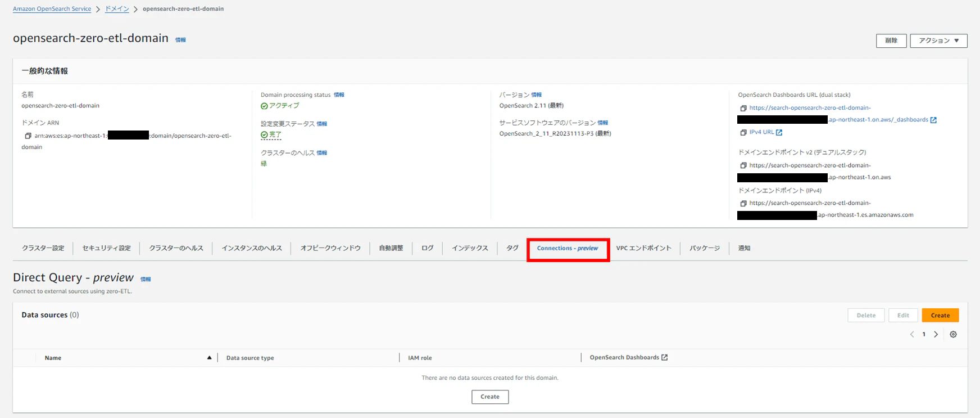Image resolution: width=980 pixels, height=418 pixels.
Task: Open the 情報 link beside Domain processing status
Action: point(339,95)
